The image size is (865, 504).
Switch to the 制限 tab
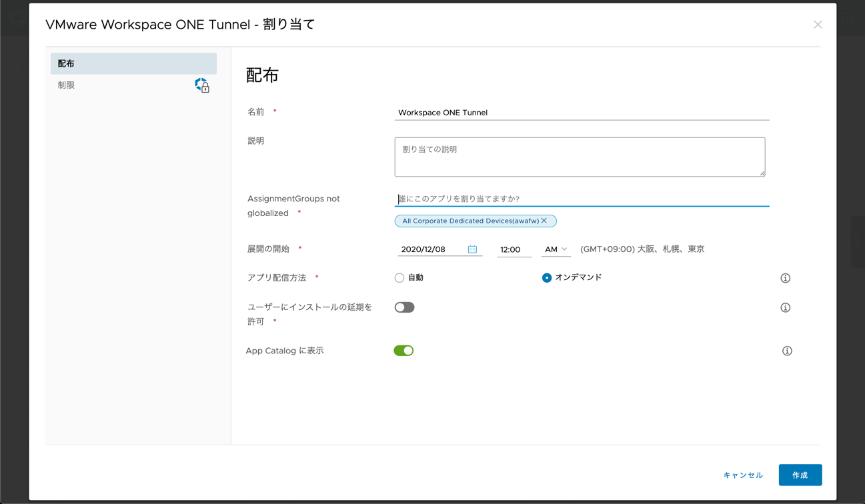point(133,85)
